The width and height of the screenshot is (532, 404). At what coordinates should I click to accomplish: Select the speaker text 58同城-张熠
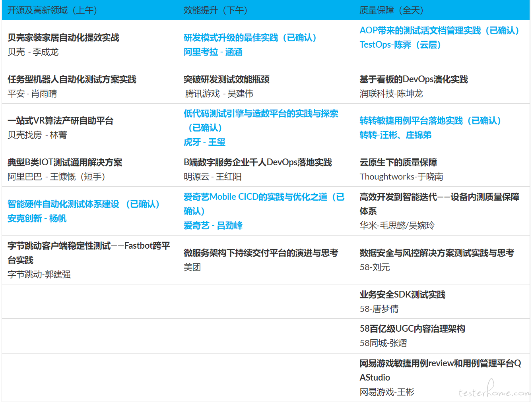[383, 343]
